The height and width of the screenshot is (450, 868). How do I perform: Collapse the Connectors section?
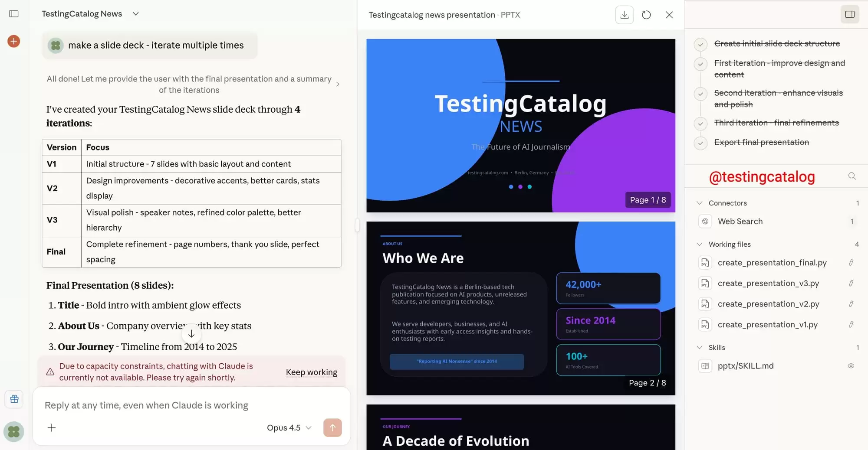coord(700,203)
